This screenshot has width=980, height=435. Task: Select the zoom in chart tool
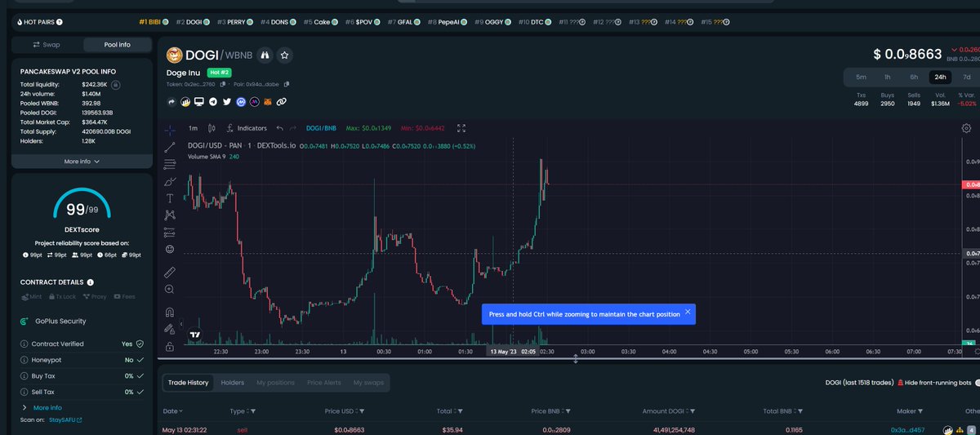click(x=170, y=289)
